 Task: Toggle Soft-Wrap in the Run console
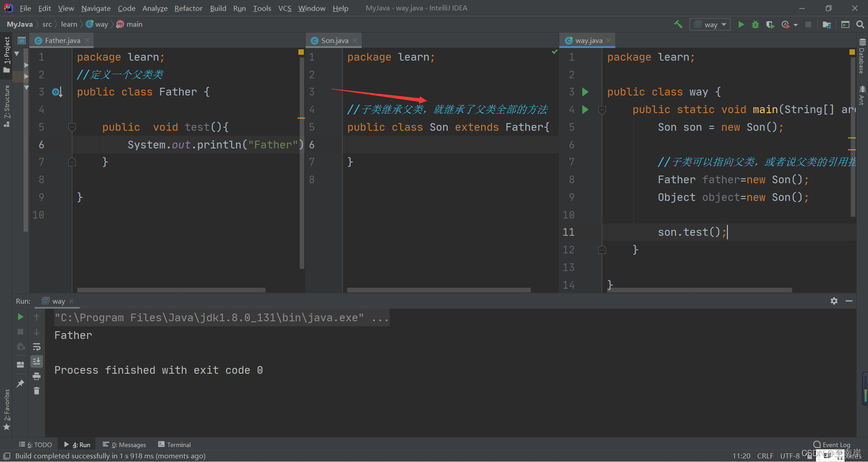click(37, 347)
